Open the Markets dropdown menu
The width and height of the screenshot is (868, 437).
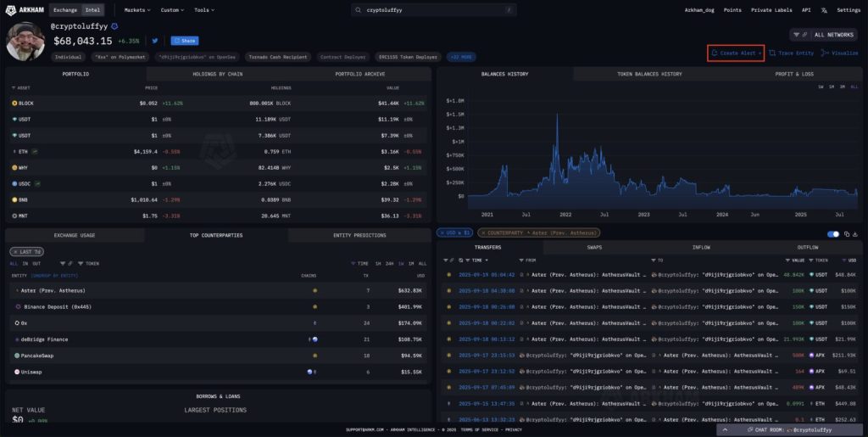pyautogui.click(x=137, y=10)
